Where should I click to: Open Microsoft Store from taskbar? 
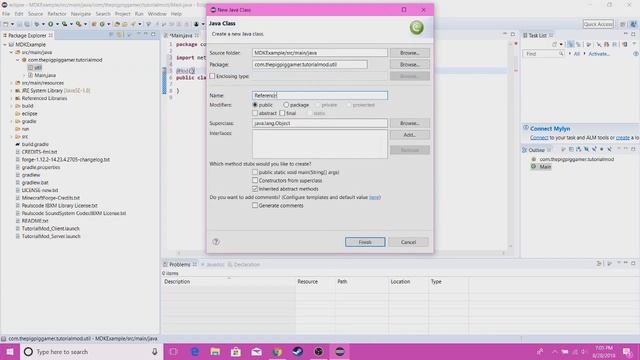tap(236, 351)
